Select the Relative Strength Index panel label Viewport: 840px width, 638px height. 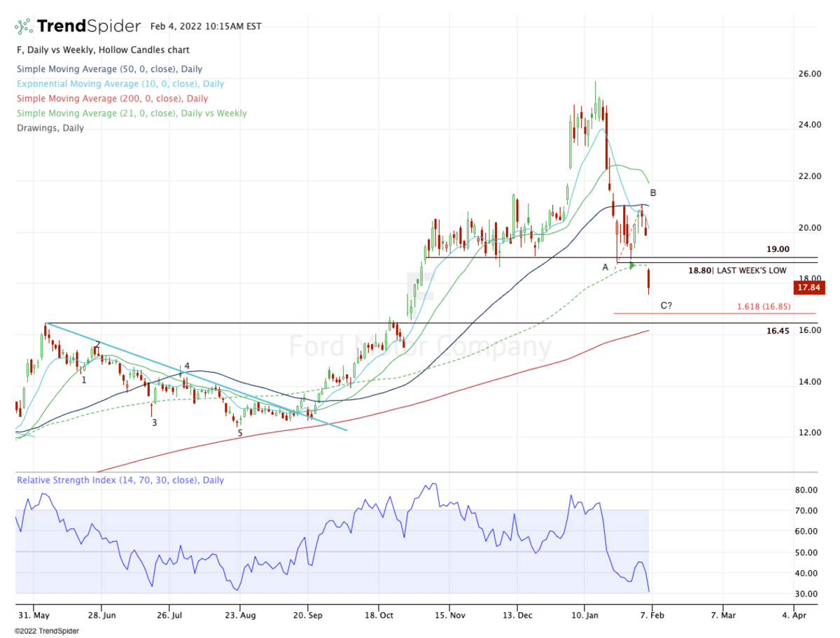click(120, 481)
